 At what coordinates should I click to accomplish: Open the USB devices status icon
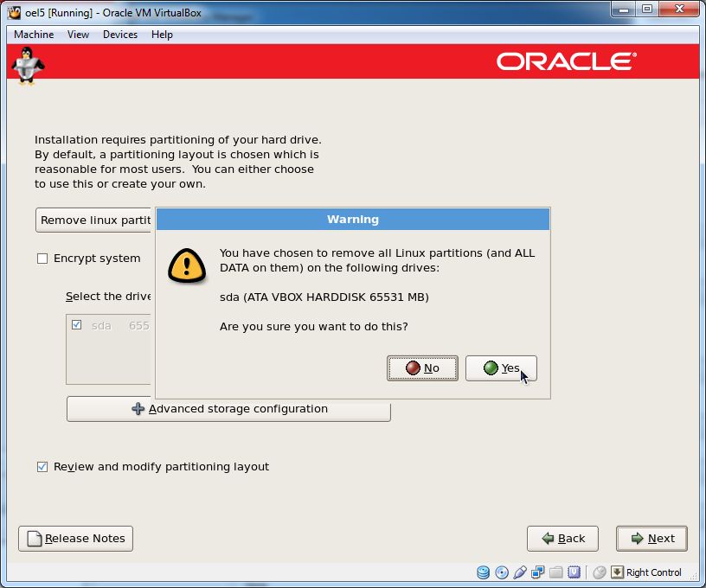pos(520,572)
